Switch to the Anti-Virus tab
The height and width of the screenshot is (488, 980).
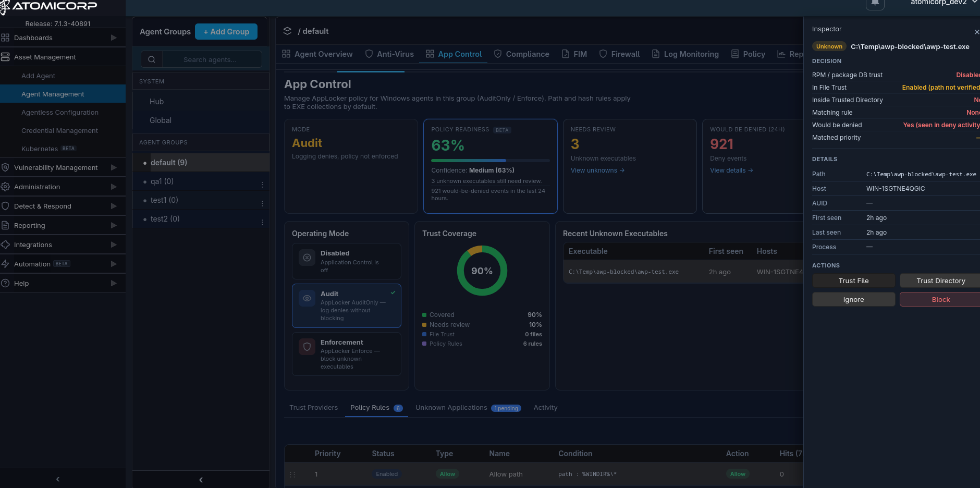pyautogui.click(x=389, y=54)
